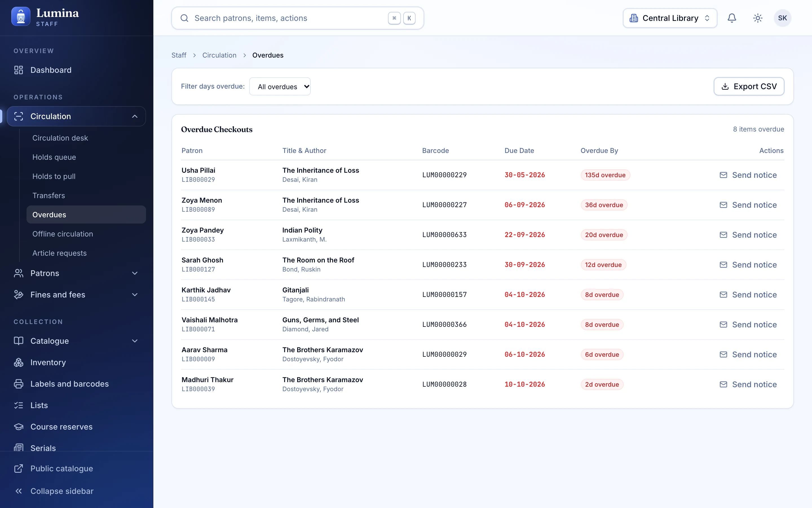Click patron name Vaishali Malhotra
The width and height of the screenshot is (812, 508).
click(x=209, y=320)
